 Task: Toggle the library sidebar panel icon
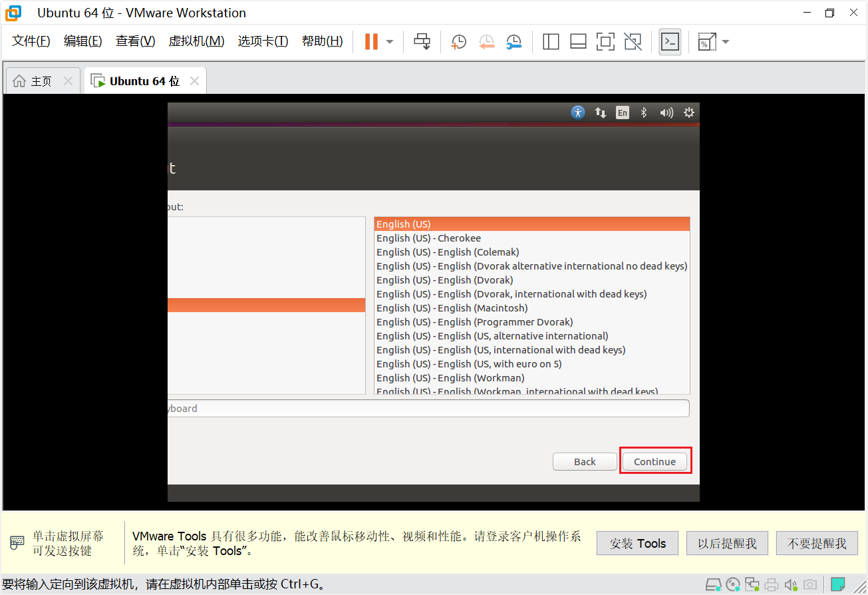[551, 41]
